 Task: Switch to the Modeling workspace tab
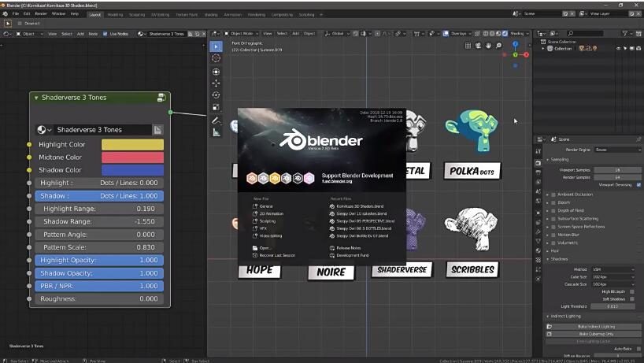[x=115, y=15]
